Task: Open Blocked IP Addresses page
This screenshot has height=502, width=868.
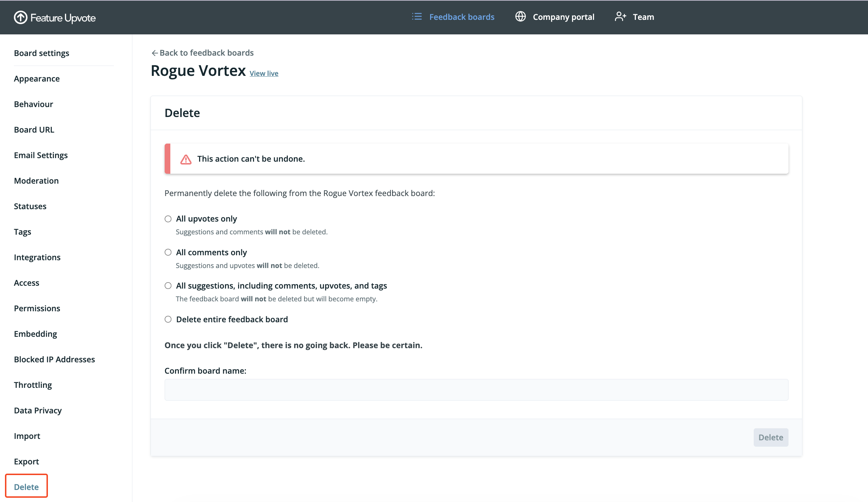Action: [x=54, y=359]
